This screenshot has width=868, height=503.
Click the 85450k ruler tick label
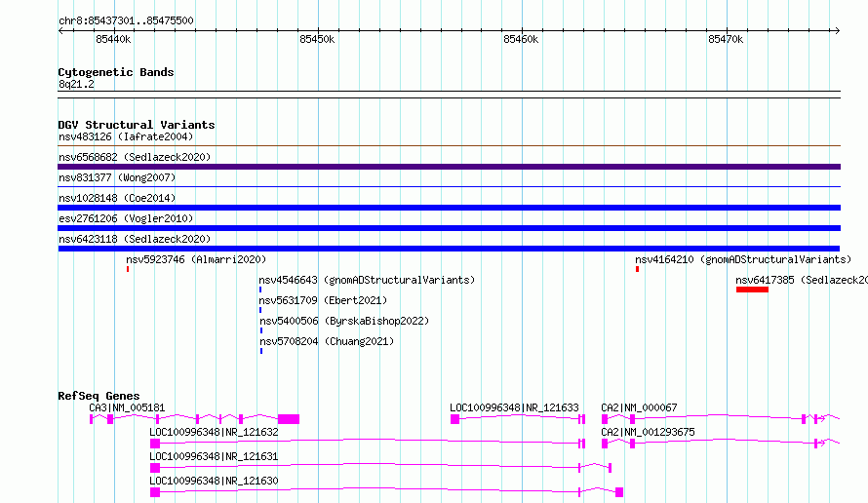(317, 39)
